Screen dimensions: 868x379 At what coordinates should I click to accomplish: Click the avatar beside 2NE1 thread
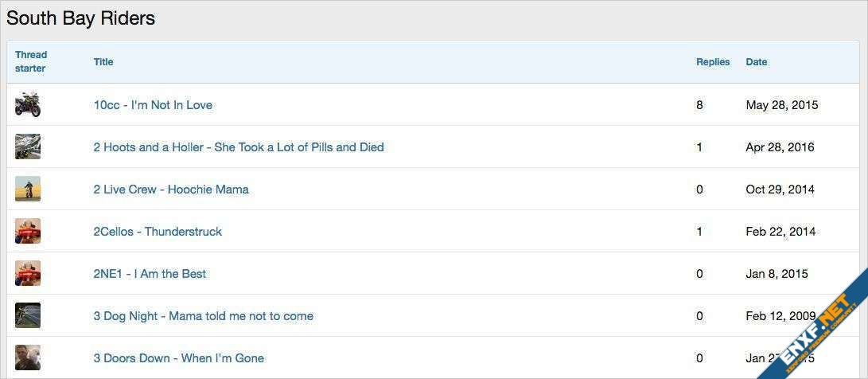(28, 273)
